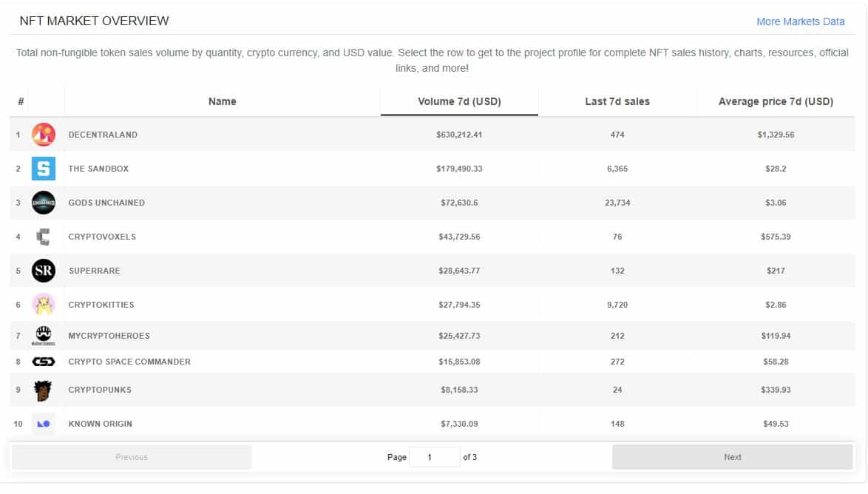The height and width of the screenshot is (494, 868).
Task: Select the CRYPTOVOXELS name
Action: click(x=102, y=237)
